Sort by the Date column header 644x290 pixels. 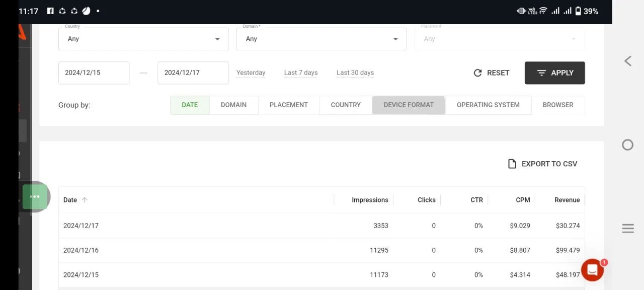point(70,200)
